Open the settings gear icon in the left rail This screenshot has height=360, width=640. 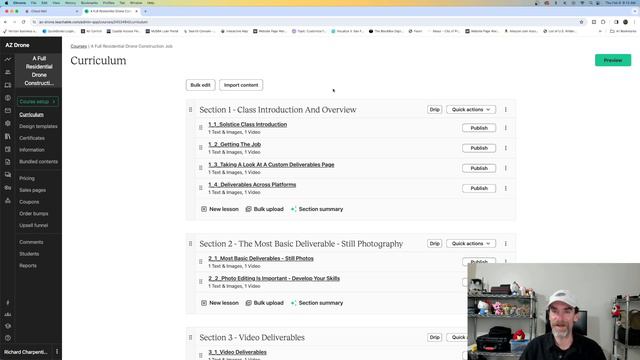point(8,123)
